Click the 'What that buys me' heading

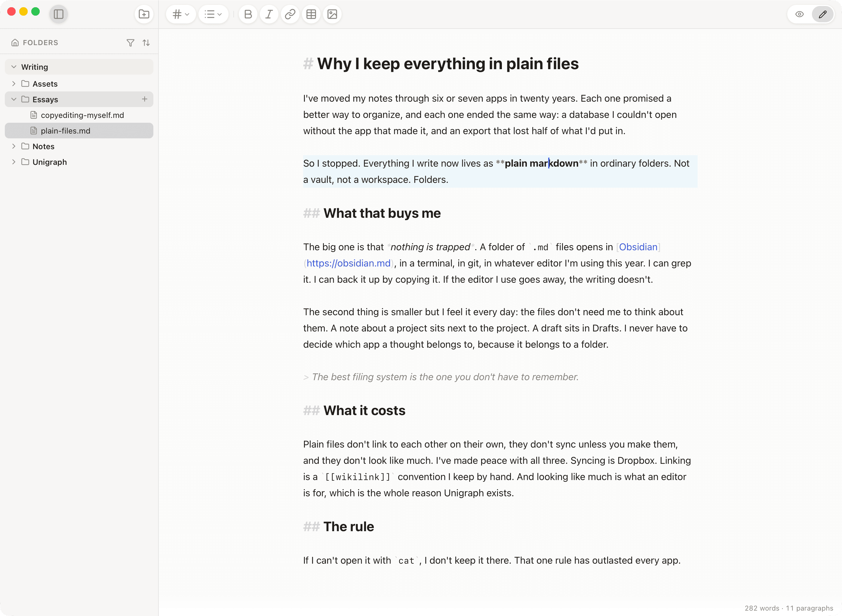pos(382,213)
